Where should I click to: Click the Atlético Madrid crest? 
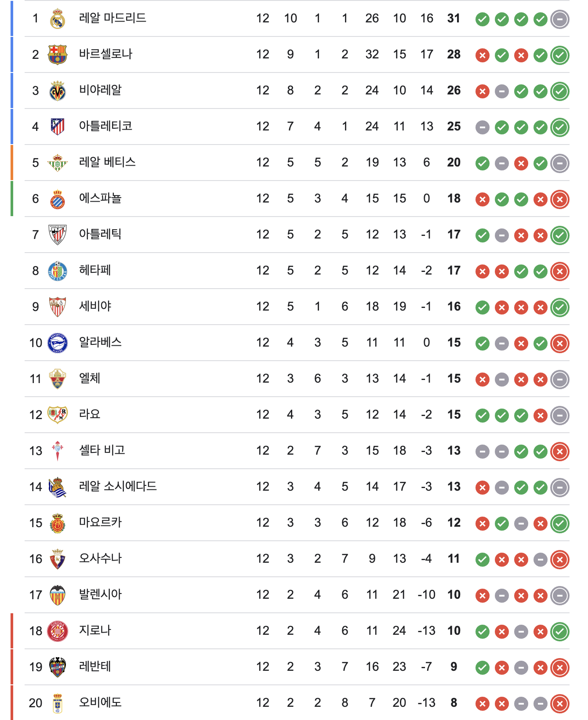coord(58,127)
